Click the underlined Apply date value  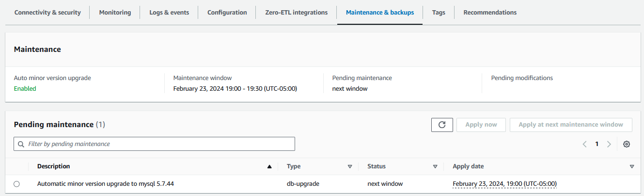pos(504,184)
